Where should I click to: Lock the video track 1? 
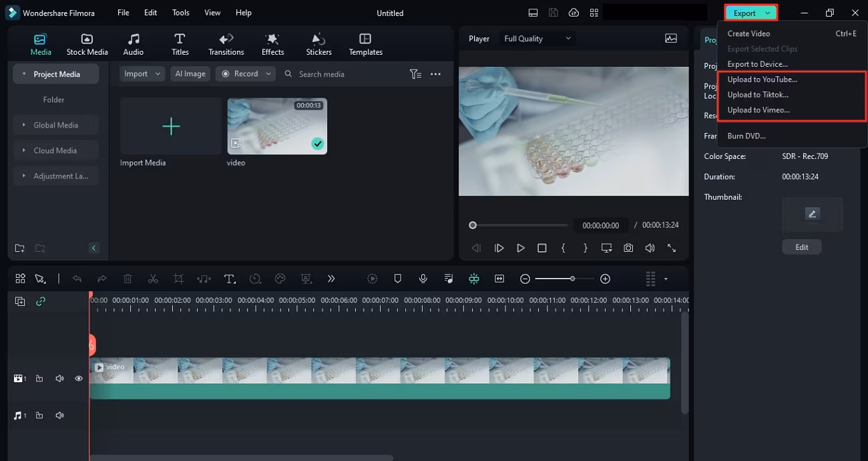[39, 379]
